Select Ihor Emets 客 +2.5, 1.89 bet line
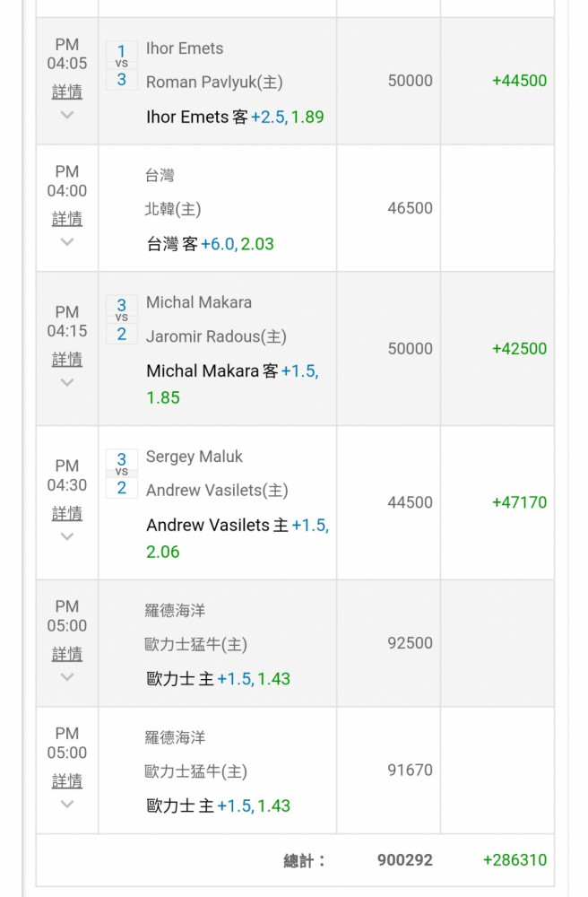The image size is (588, 897). point(235,117)
